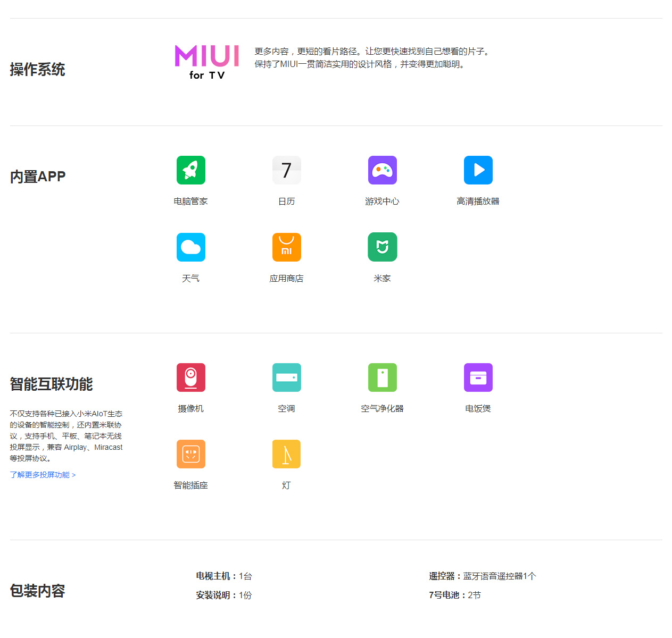Image resolution: width=672 pixels, height=638 pixels.
Task: Open the 天气 cloud icon
Action: (190, 247)
